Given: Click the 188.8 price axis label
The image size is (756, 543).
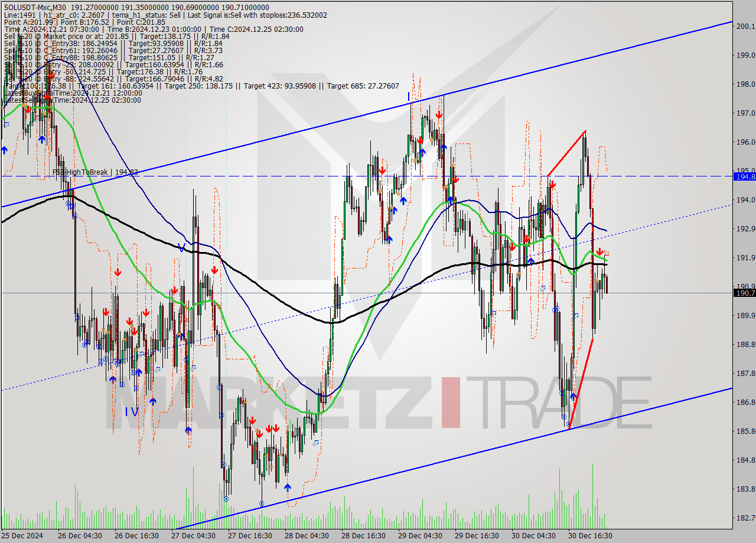Looking at the screenshot, I should 745,344.
